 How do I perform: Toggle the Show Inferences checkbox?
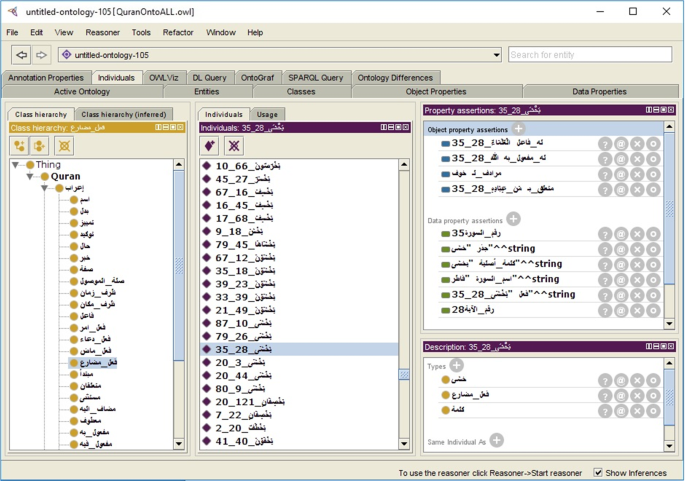click(x=599, y=473)
